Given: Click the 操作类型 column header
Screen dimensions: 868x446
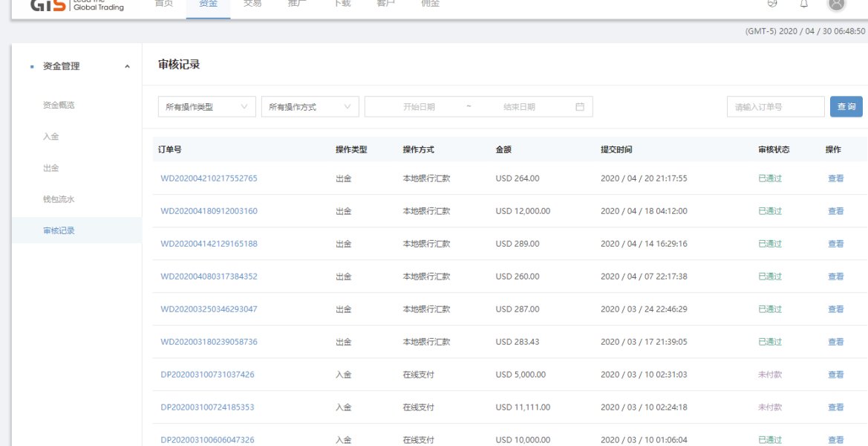Looking at the screenshot, I should [x=351, y=149].
